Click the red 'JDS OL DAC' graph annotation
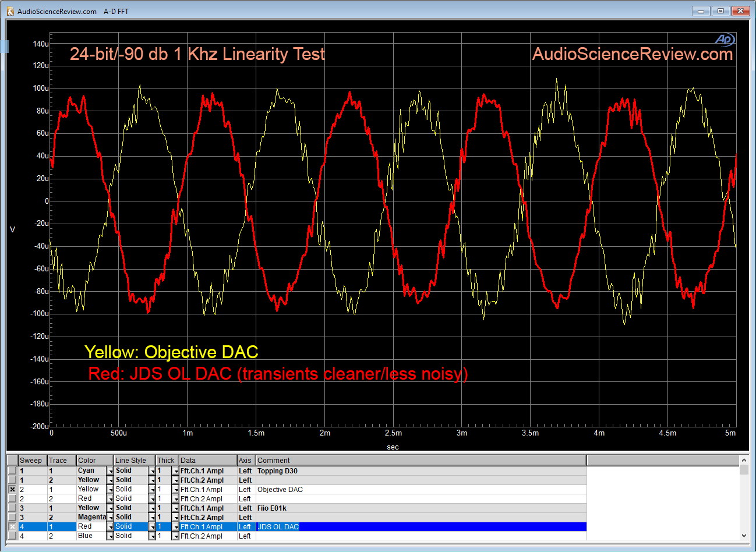This screenshot has height=552, width=756. [278, 373]
